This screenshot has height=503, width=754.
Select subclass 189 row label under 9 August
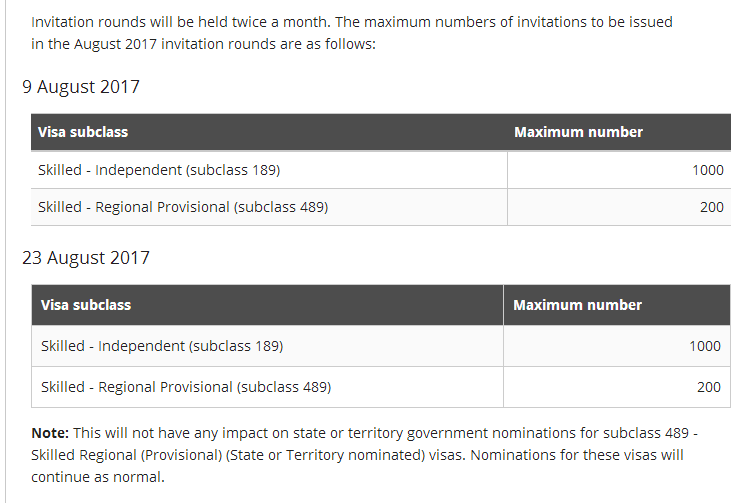pyautogui.click(x=159, y=170)
